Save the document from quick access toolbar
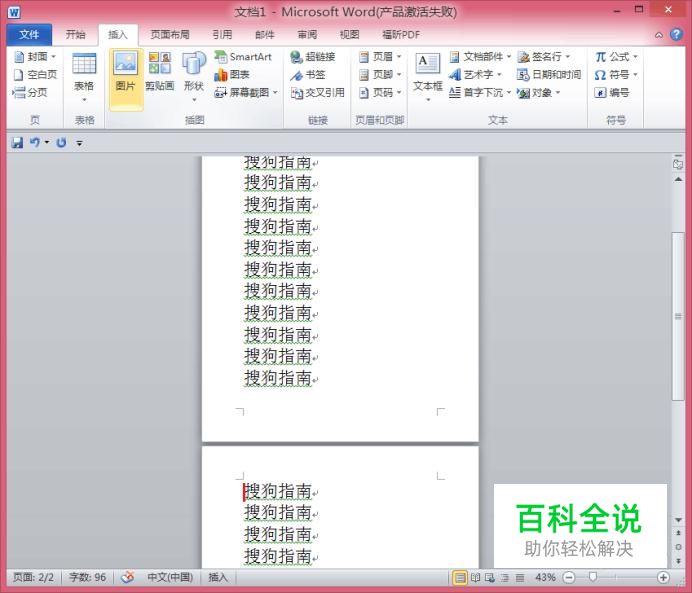 17,143
